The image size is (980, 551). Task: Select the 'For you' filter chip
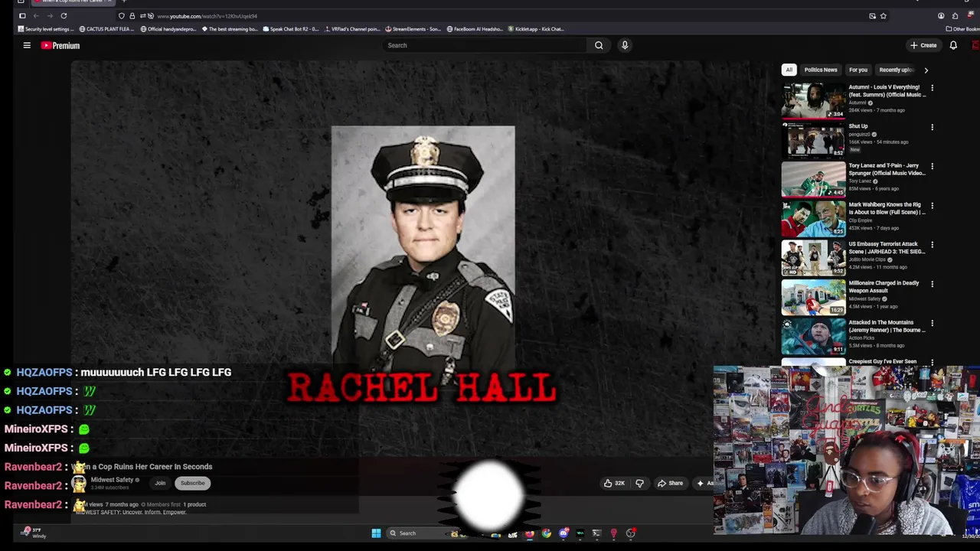(858, 70)
